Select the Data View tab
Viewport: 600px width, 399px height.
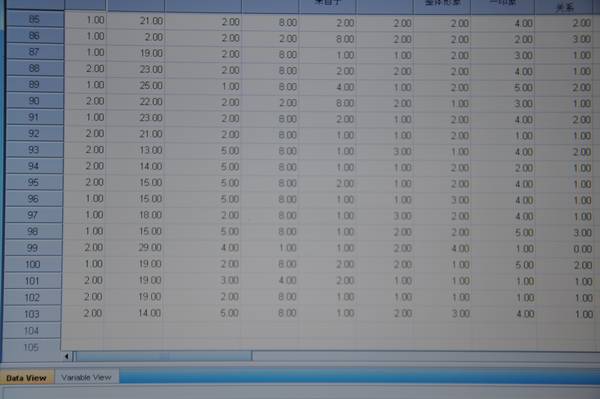coord(26,378)
